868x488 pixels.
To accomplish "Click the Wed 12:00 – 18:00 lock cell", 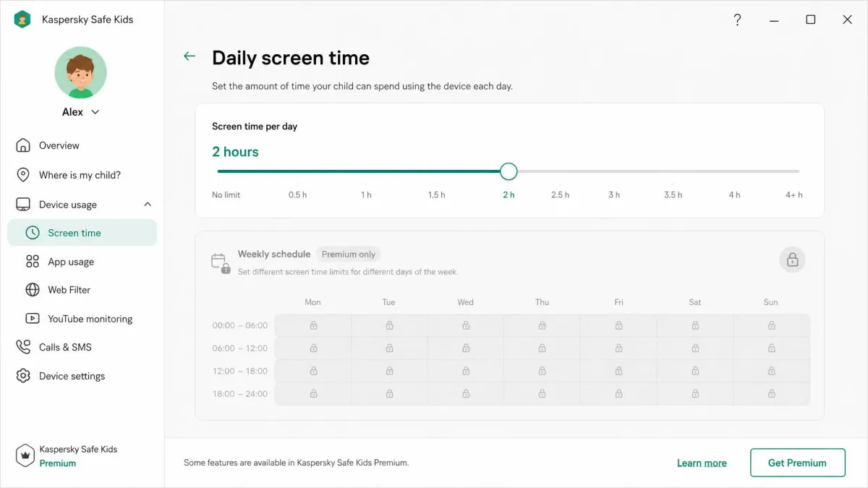I will (x=466, y=371).
